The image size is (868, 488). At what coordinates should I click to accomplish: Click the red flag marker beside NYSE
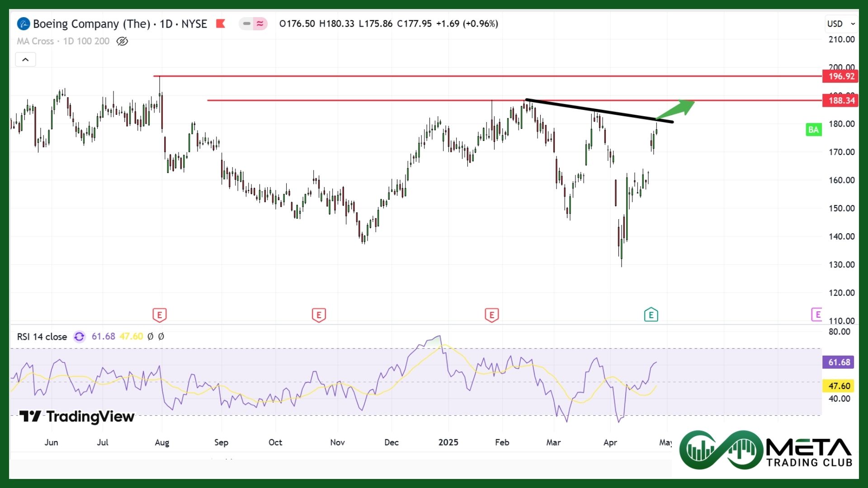pos(221,23)
